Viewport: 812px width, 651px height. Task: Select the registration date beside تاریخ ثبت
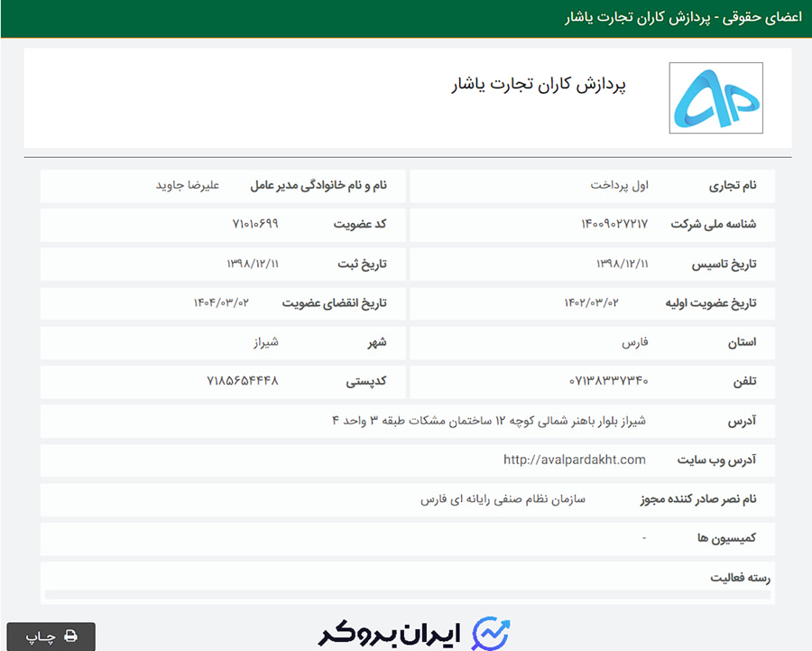pos(253,264)
